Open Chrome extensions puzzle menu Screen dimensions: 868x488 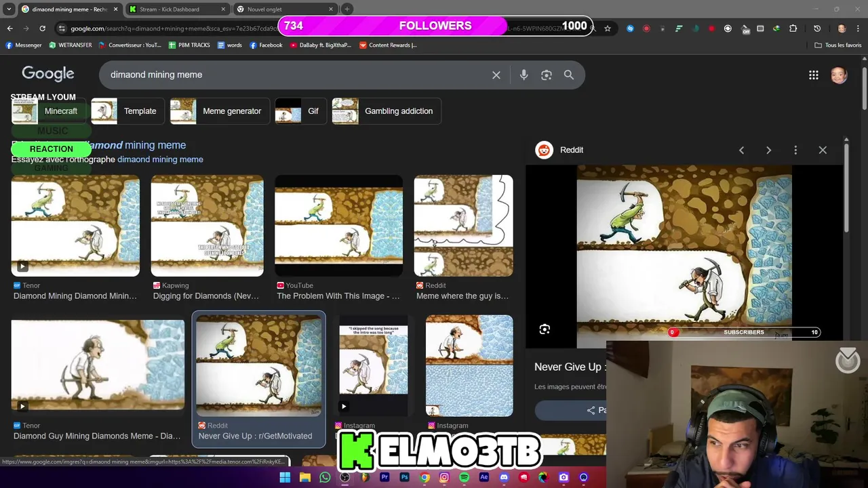[793, 28]
